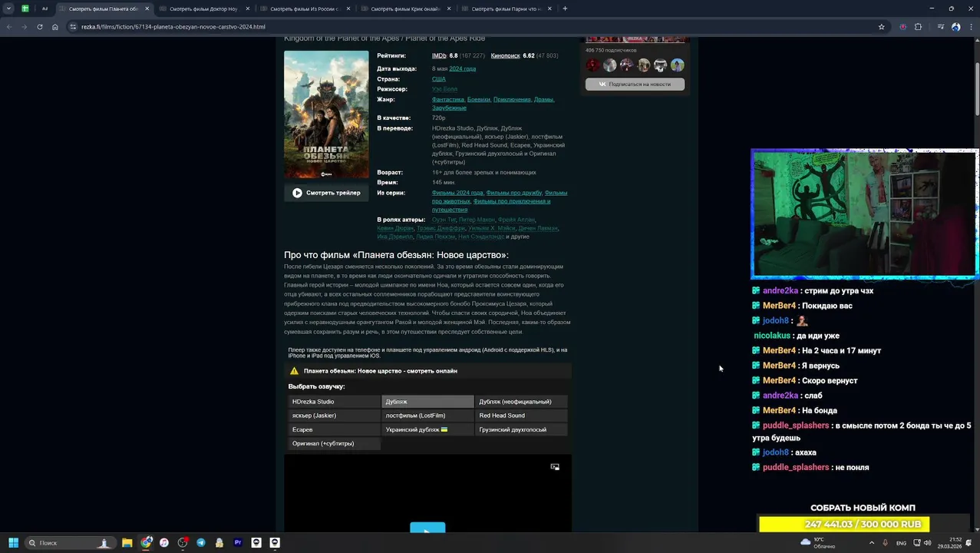Open the Планета обезьян movie poster
980x553 pixels.
pos(326,114)
